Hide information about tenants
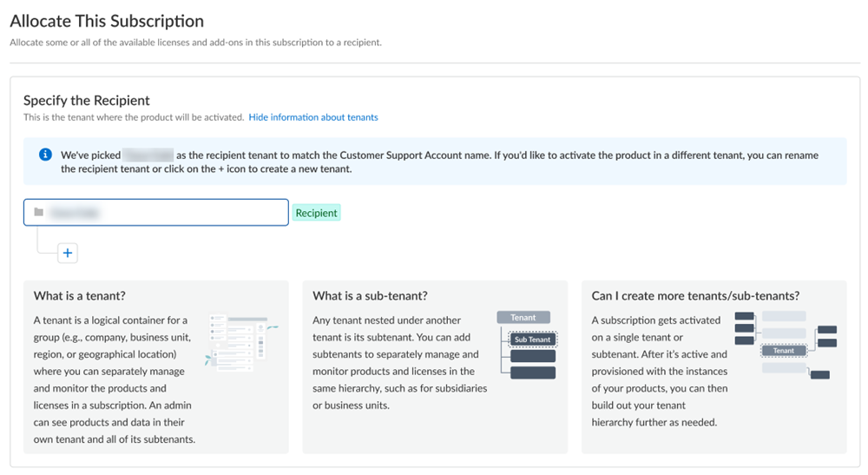 pyautogui.click(x=313, y=117)
